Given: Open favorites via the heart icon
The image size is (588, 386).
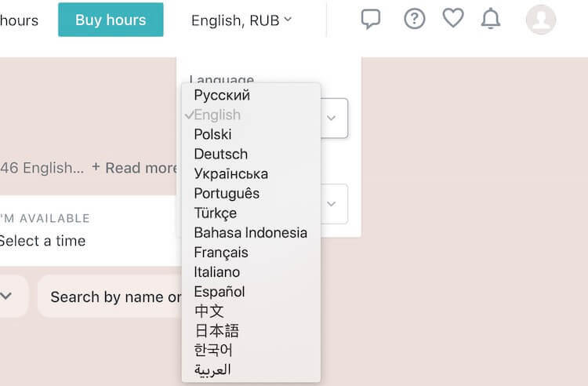Looking at the screenshot, I should (453, 19).
